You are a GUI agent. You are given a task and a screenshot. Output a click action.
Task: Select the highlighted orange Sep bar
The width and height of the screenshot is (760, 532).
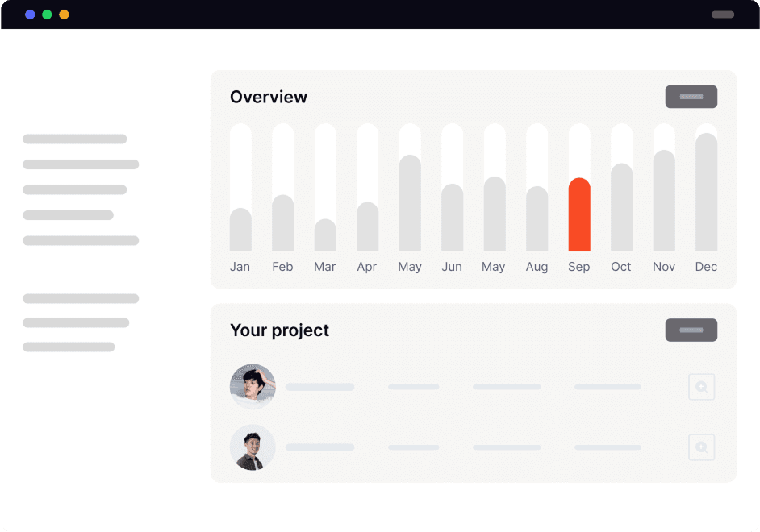(x=578, y=214)
